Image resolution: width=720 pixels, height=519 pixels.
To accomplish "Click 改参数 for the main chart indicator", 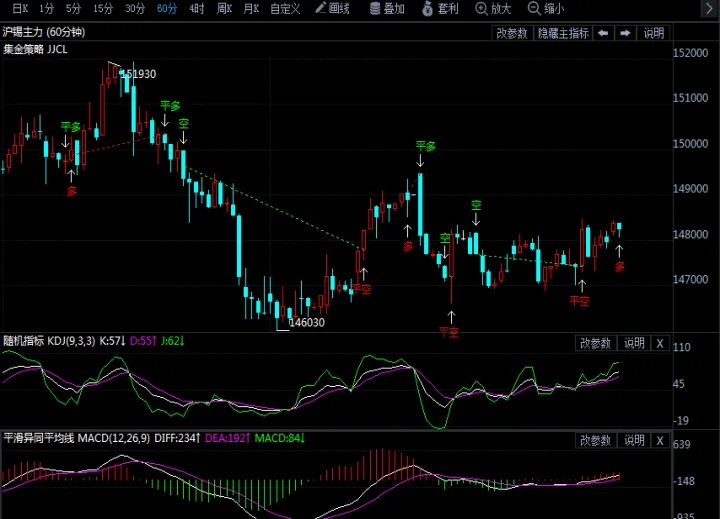I will pyautogui.click(x=512, y=33).
